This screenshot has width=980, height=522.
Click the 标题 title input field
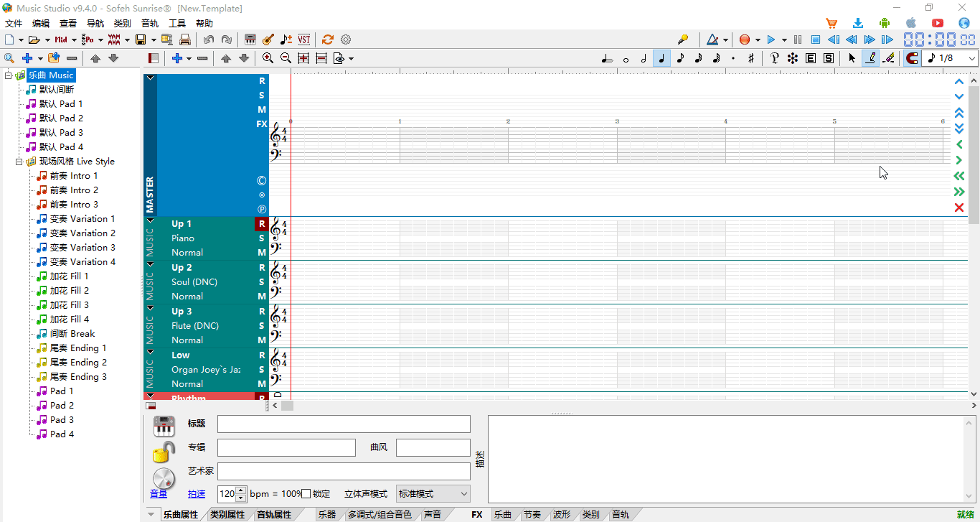[344, 424]
